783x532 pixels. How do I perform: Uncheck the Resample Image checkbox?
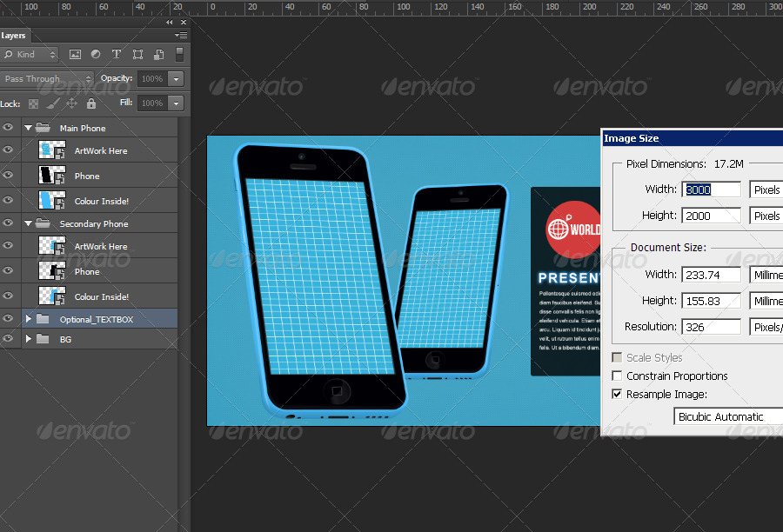click(x=616, y=394)
